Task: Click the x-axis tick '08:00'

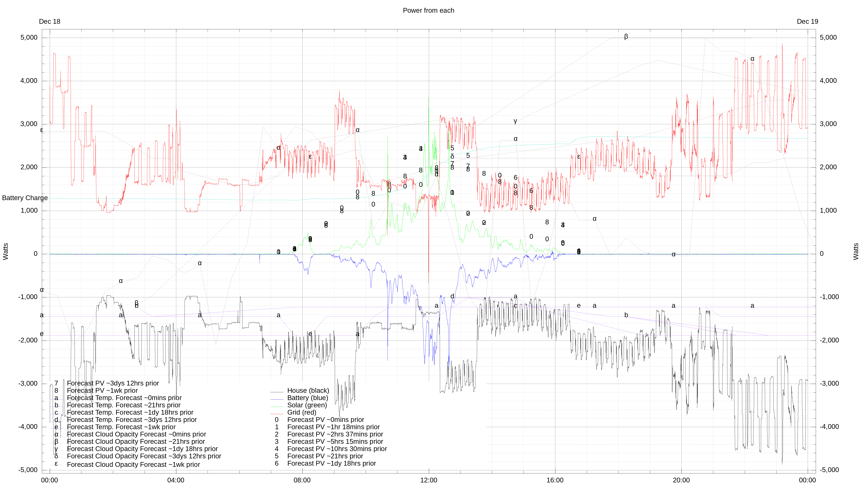Action: (x=302, y=480)
